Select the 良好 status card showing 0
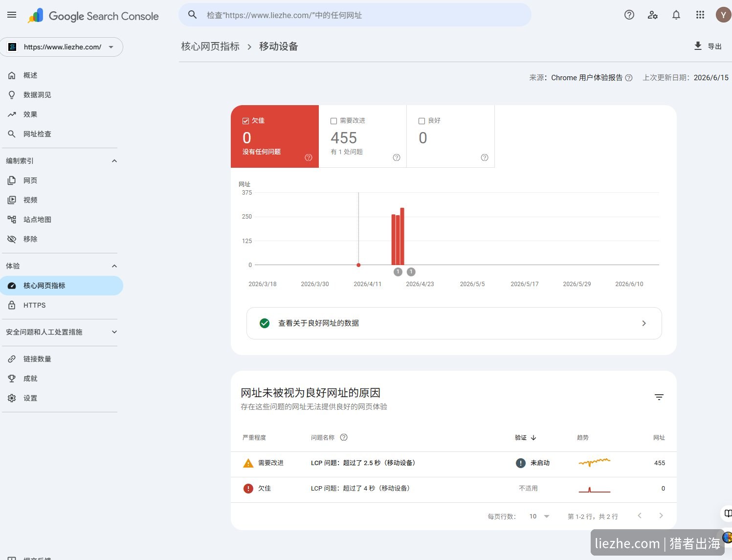This screenshot has width=732, height=560. click(x=451, y=136)
